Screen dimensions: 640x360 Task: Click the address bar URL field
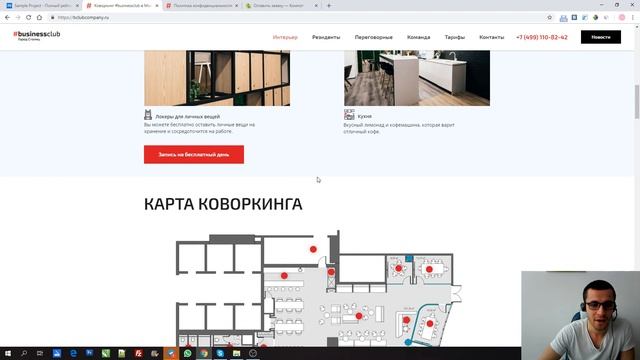click(300, 18)
